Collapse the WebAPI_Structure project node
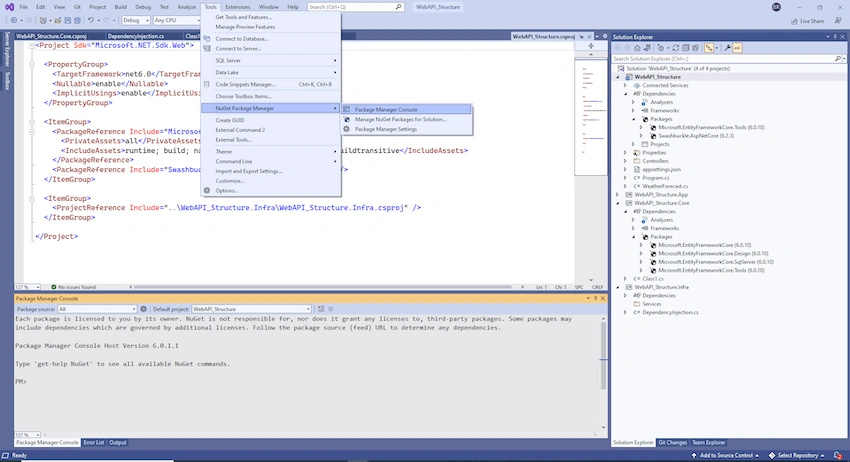The width and height of the screenshot is (850, 462). point(617,77)
